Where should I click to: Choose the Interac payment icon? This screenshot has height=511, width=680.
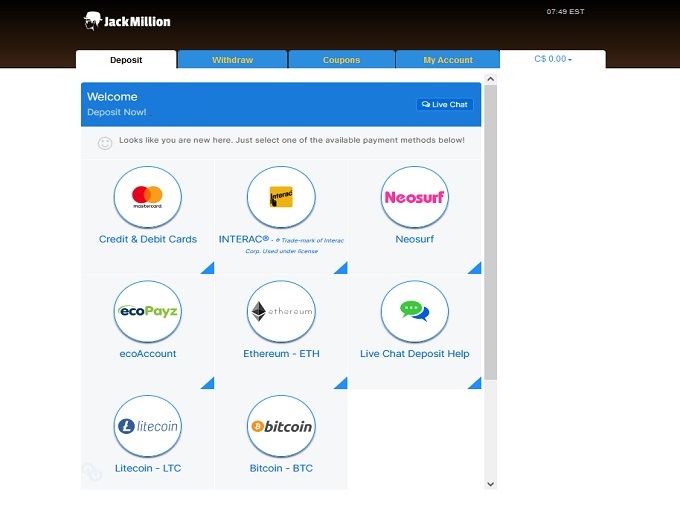[281, 198]
